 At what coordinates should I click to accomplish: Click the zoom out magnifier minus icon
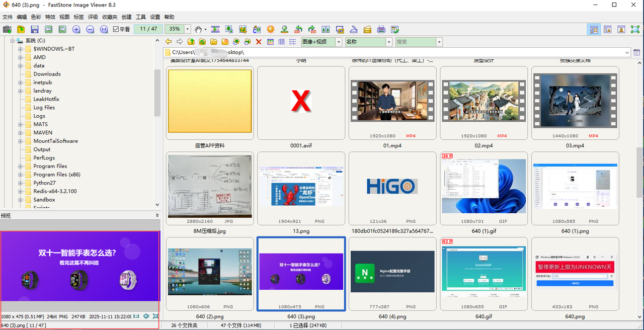tap(90, 29)
